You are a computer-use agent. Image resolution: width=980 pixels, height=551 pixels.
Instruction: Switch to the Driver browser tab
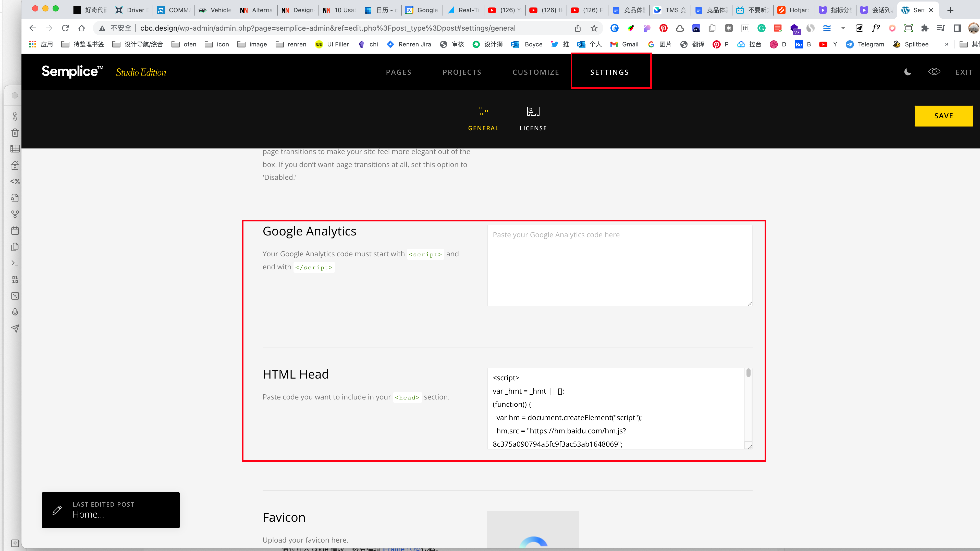pyautogui.click(x=132, y=10)
